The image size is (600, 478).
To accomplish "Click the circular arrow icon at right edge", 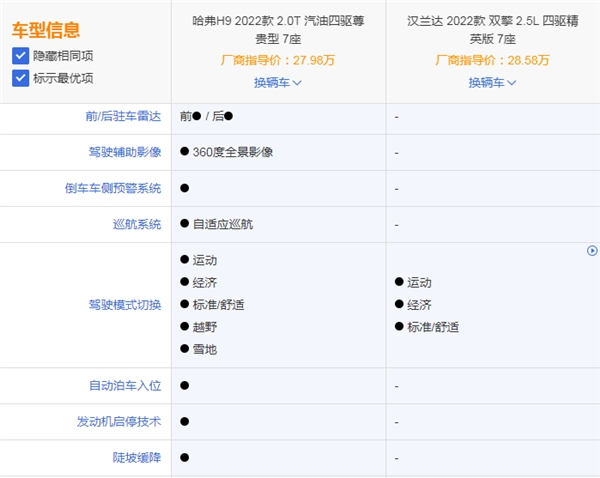I will coord(592,251).
